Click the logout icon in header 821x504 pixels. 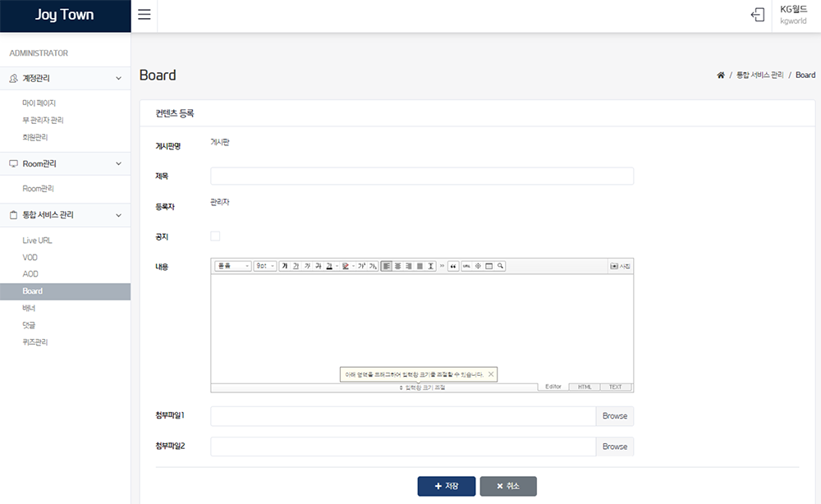(758, 16)
